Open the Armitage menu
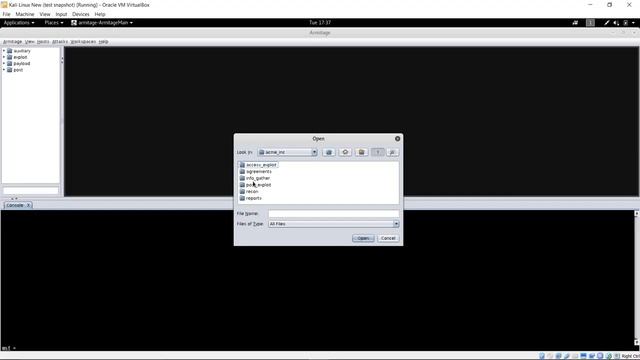Screen dimensions: 640x360 coord(12,42)
